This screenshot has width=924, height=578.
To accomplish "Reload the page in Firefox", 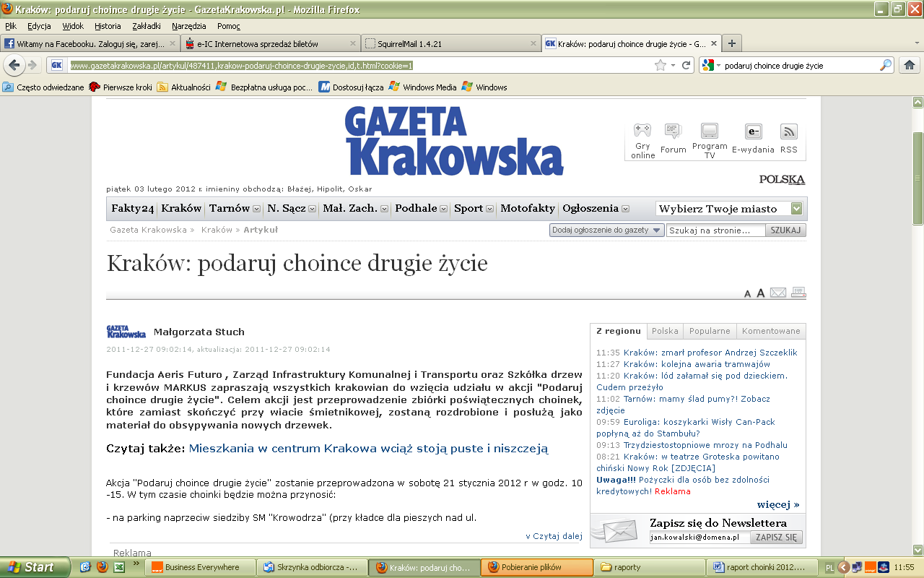I will (687, 65).
